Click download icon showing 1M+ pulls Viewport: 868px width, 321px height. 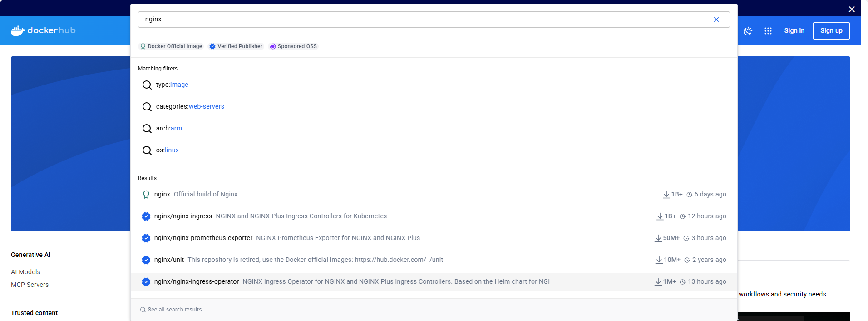[x=658, y=282]
